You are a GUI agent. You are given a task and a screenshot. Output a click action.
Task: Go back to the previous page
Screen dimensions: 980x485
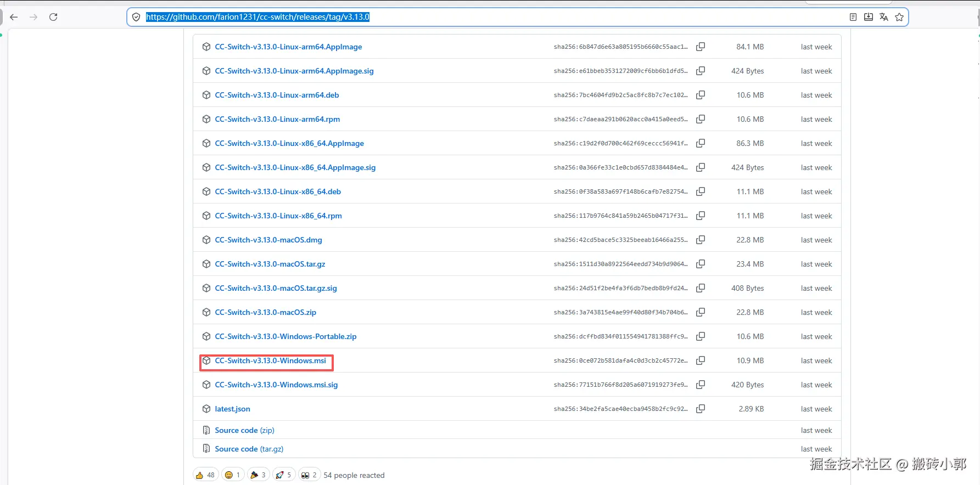point(14,17)
